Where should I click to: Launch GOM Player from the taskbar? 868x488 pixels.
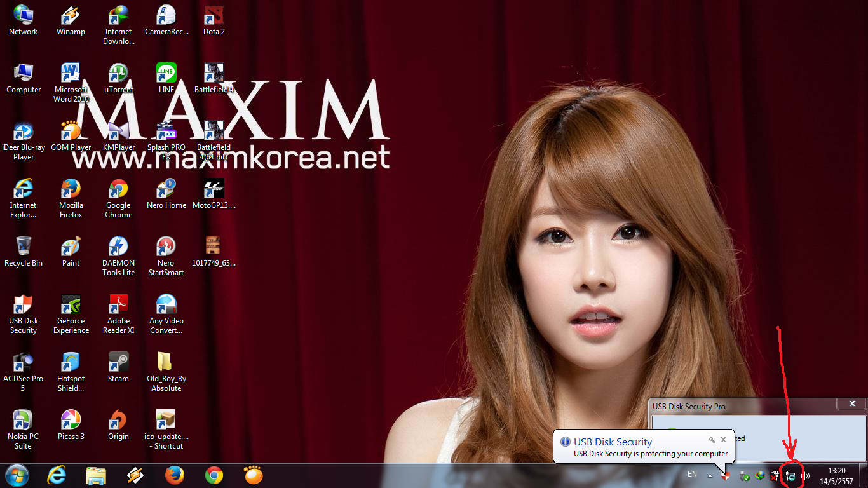point(254,475)
